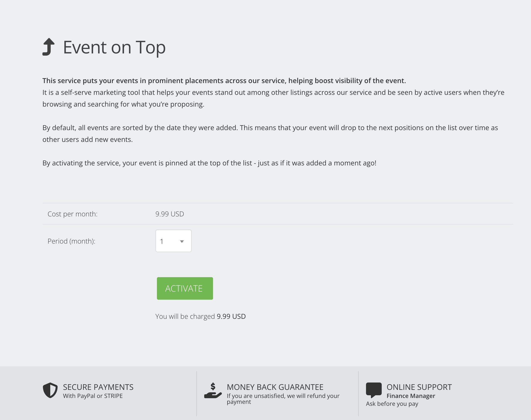Click the With PayPal or STRIPE text
Image resolution: width=531 pixels, height=420 pixels.
click(x=93, y=396)
